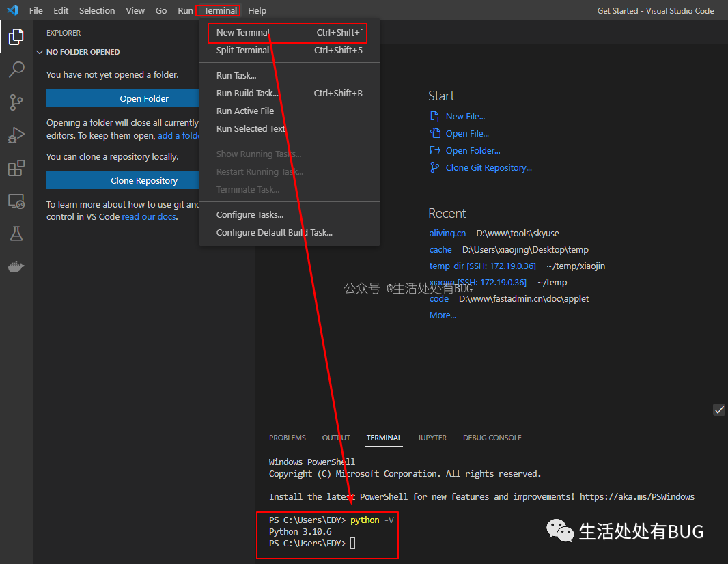
Task: Click the terminal prompt input area
Action: pyautogui.click(x=352, y=543)
